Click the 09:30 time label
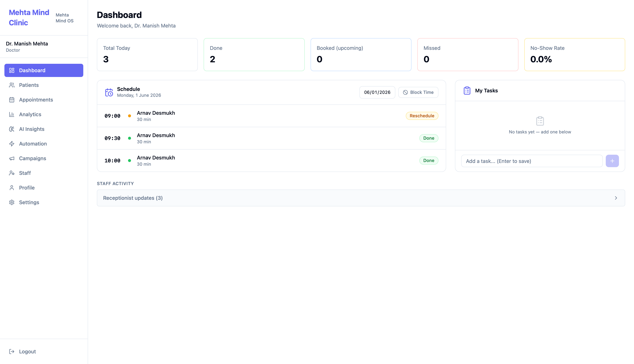 coord(112,138)
